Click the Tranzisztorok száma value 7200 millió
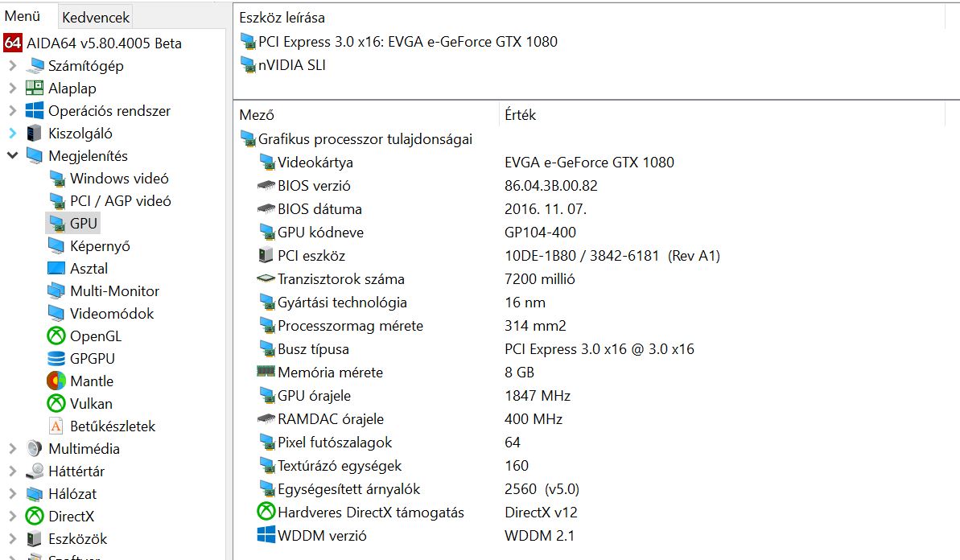The height and width of the screenshot is (560, 960). coord(540,279)
